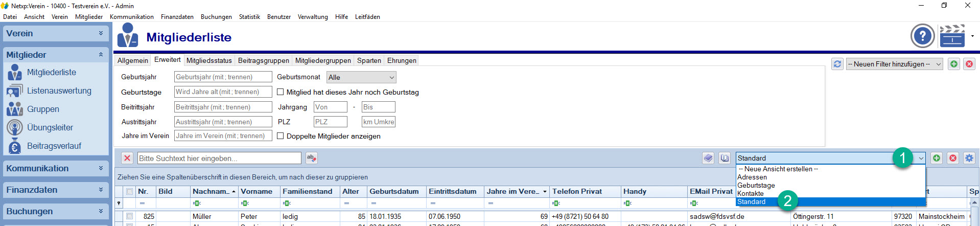
Task: Click the refresh filter icon
Action: [x=837, y=64]
